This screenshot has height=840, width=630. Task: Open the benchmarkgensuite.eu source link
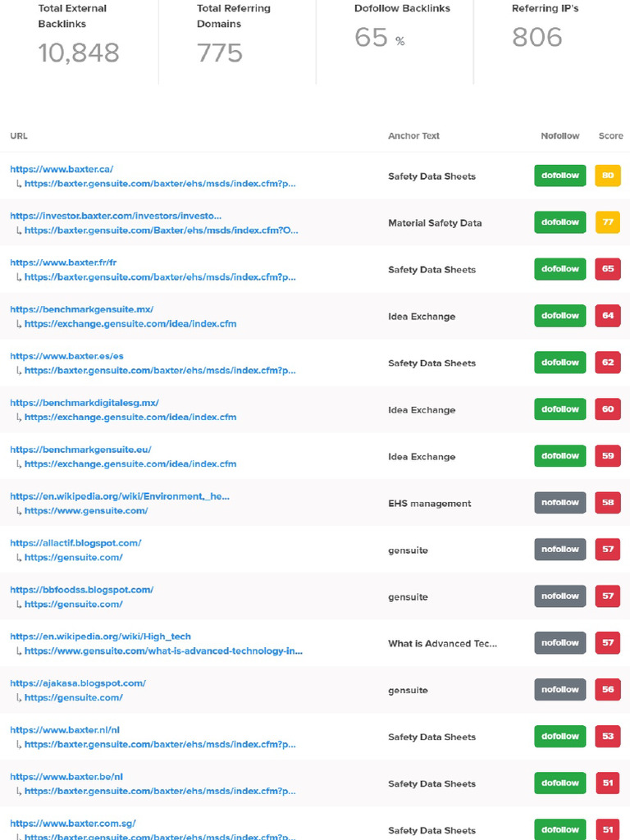tap(81, 450)
